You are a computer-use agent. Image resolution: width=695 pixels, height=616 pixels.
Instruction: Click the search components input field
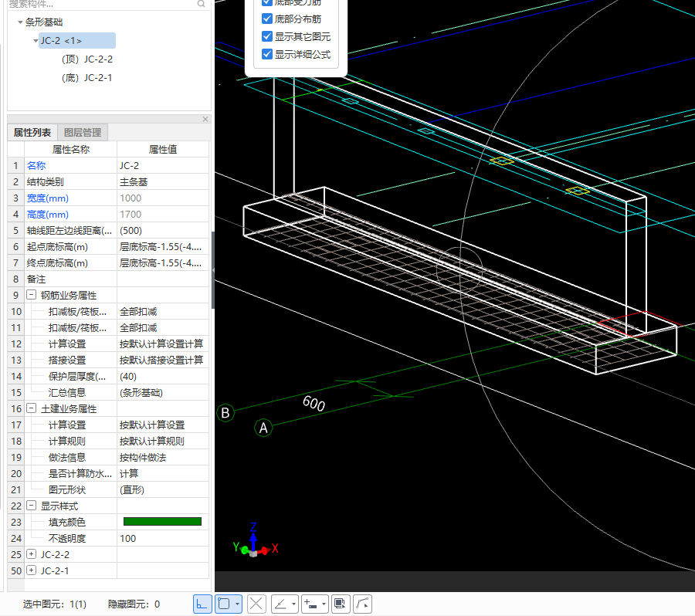(x=102, y=5)
